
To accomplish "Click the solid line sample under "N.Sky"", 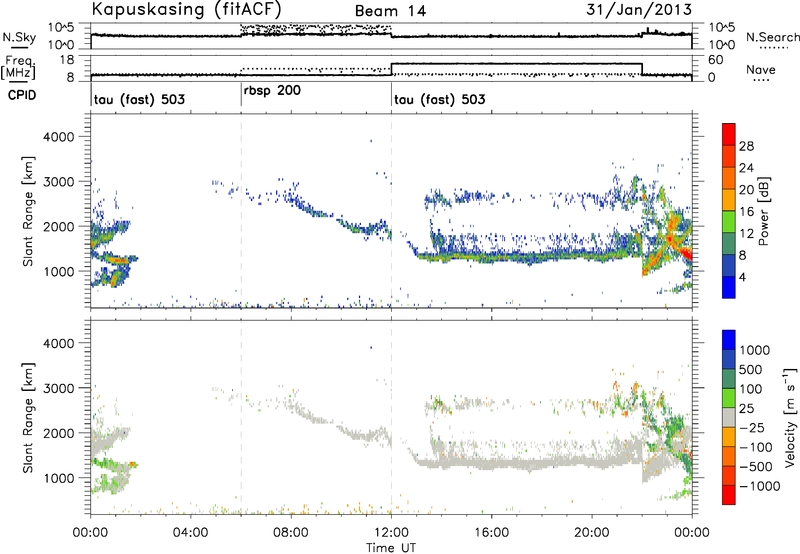I will (x=19, y=47).
